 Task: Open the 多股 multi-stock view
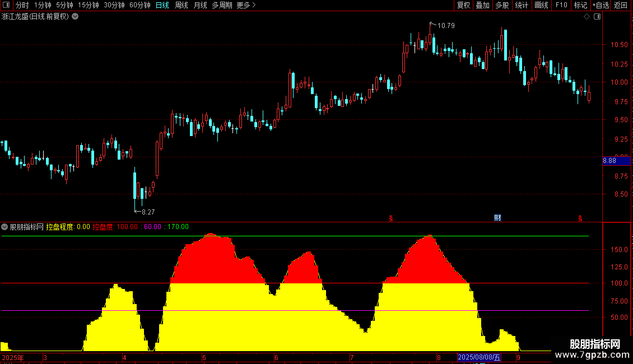(502, 5)
